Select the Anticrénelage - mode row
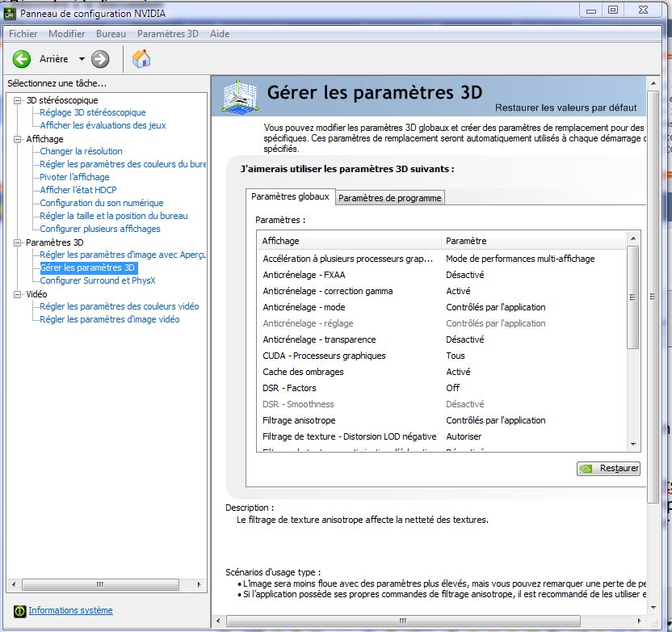The width and height of the screenshot is (672, 632). click(442, 307)
